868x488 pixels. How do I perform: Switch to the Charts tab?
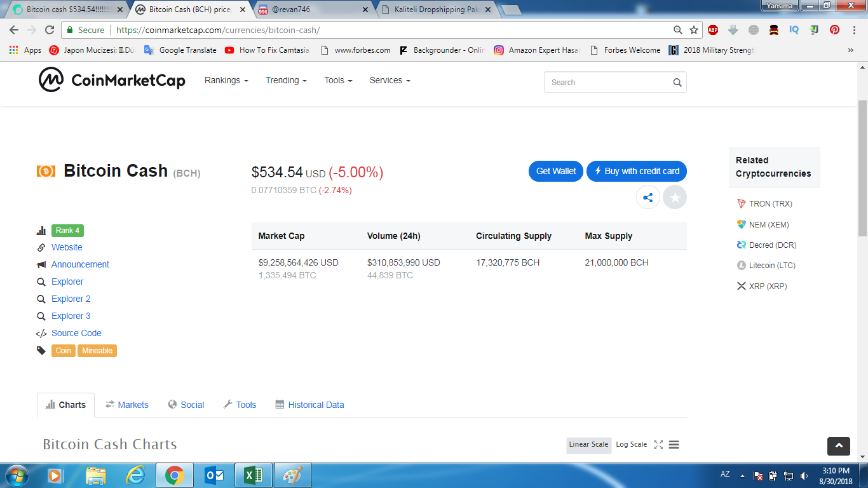(x=66, y=405)
